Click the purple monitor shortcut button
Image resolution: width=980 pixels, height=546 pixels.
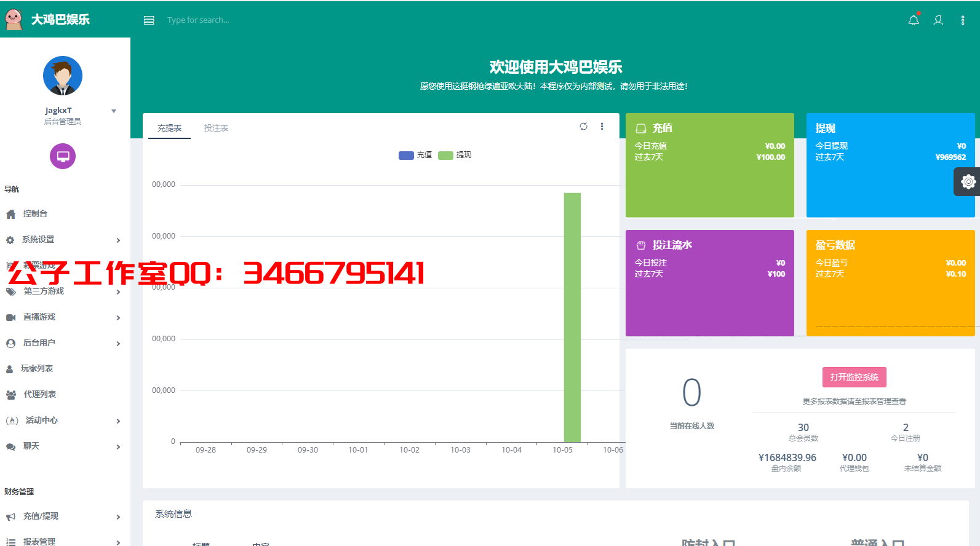pyautogui.click(x=63, y=156)
